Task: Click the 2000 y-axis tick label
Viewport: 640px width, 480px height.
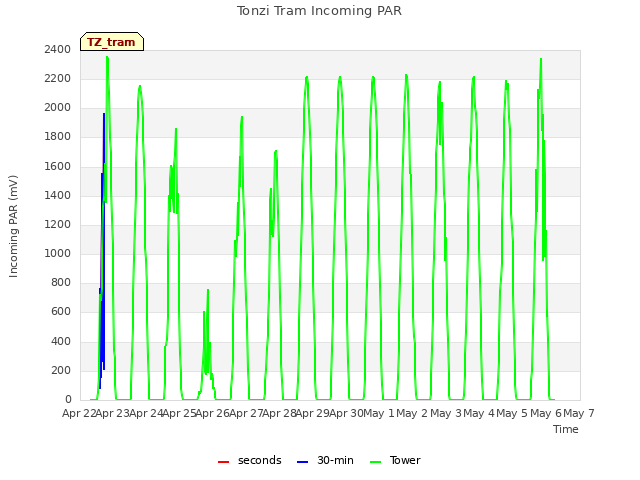Action: (58, 108)
